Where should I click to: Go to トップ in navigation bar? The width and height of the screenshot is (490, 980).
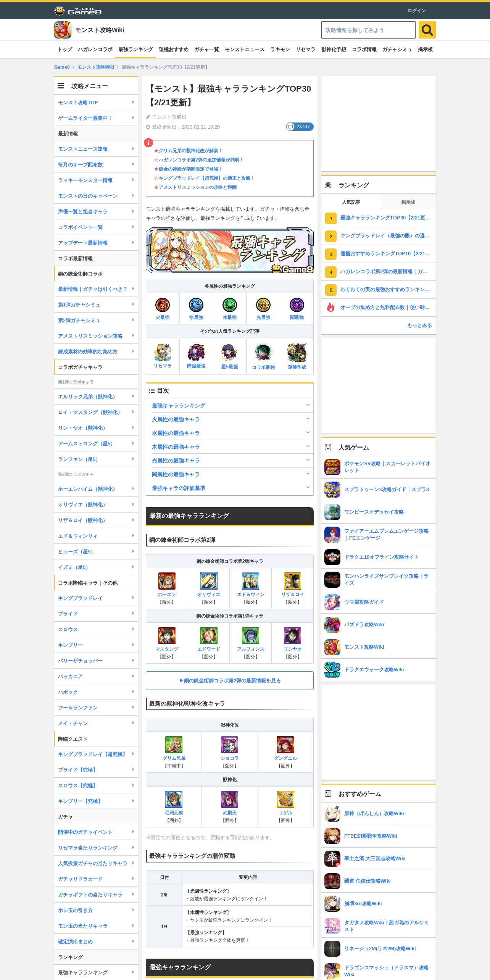click(x=65, y=49)
